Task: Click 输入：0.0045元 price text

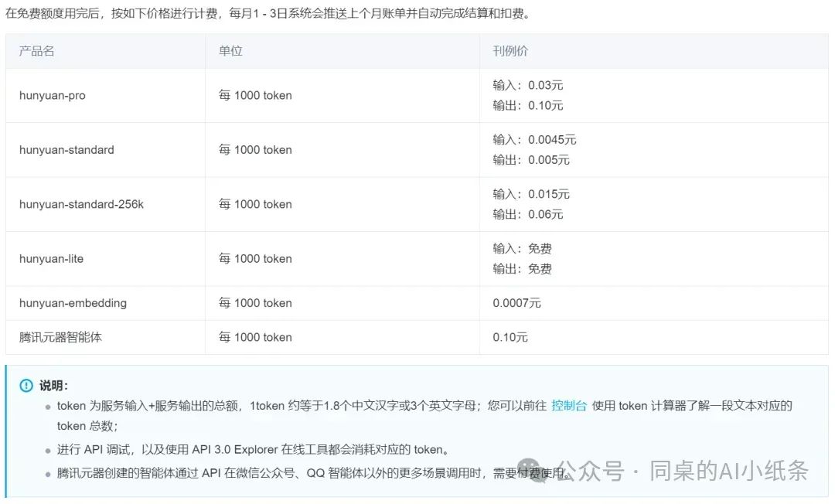Action: point(534,139)
